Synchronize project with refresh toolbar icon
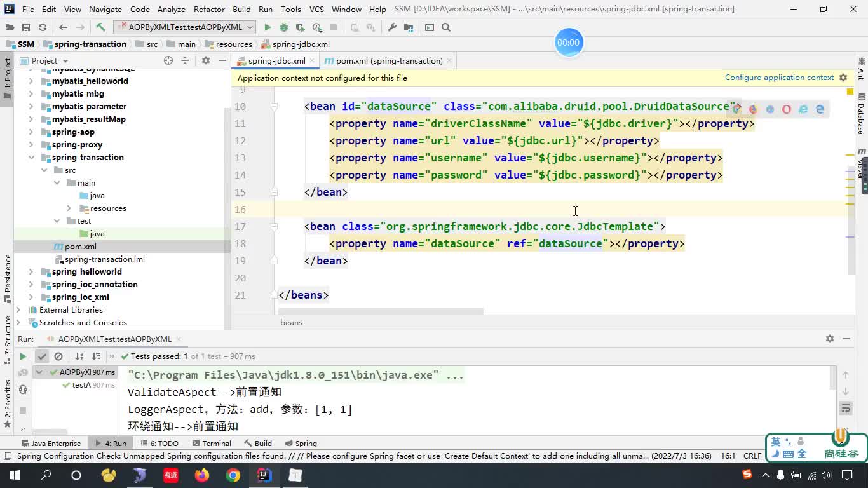The height and width of the screenshot is (488, 868). tap(43, 27)
